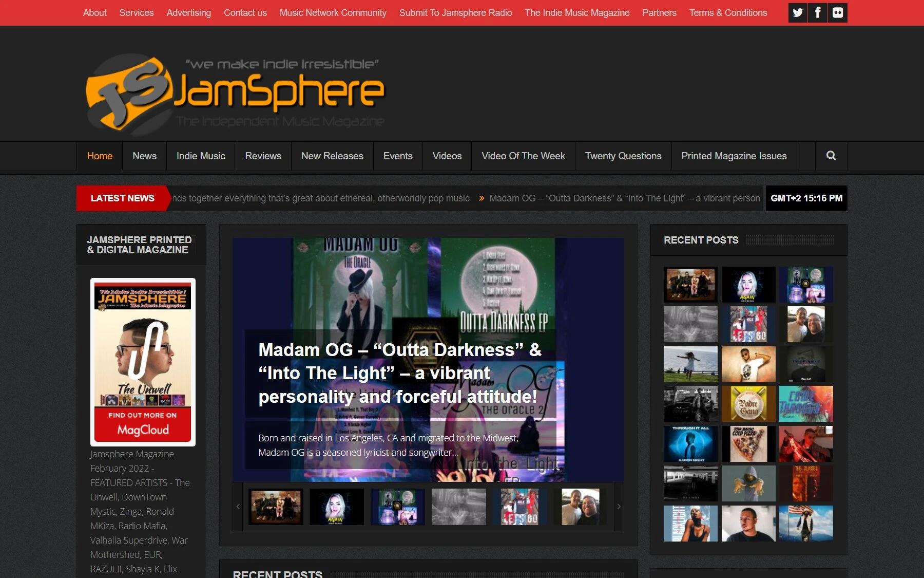Open the MagCloud magazine cover image
This screenshot has height=578, width=924.
point(143,362)
